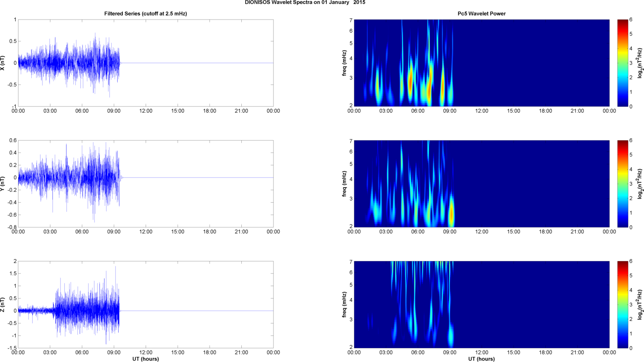Pick the bottom spectrogram's colorbar
The width and height of the screenshot is (644, 362).
(622, 304)
